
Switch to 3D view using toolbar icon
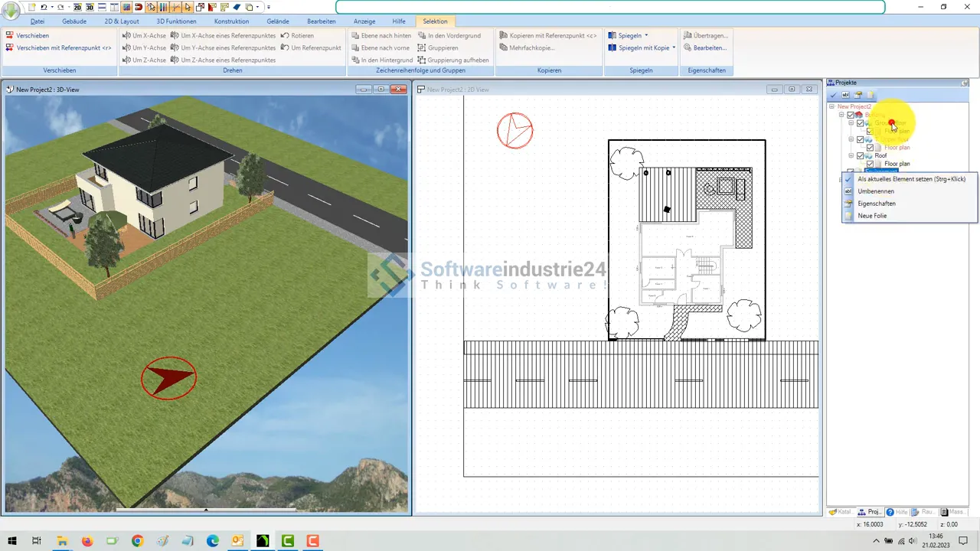tap(90, 7)
